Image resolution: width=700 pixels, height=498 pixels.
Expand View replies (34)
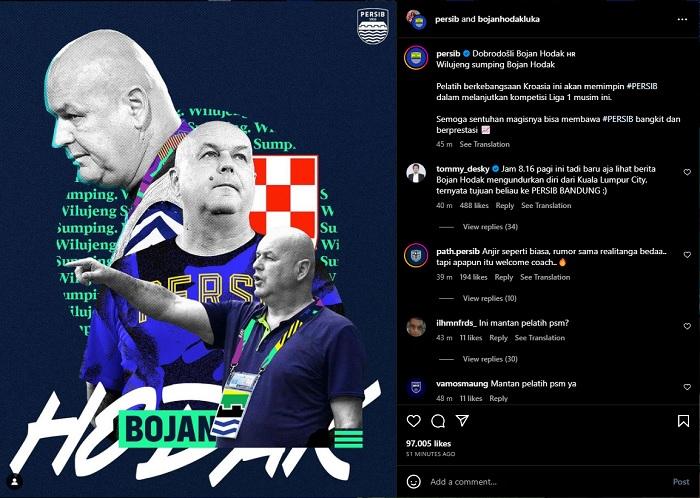point(490,227)
